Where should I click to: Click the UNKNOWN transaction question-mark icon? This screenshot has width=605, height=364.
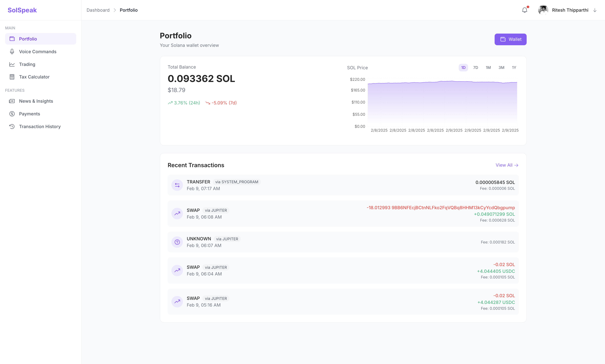[x=177, y=242]
